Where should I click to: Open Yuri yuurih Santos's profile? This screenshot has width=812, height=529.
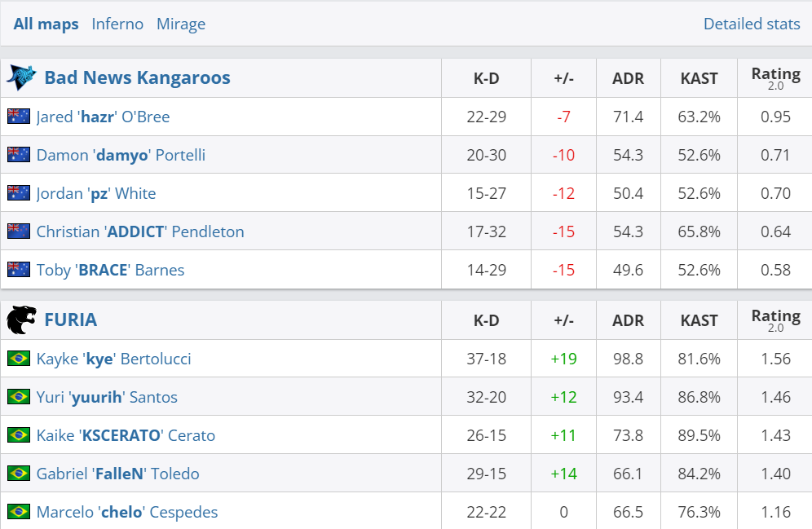click(107, 397)
